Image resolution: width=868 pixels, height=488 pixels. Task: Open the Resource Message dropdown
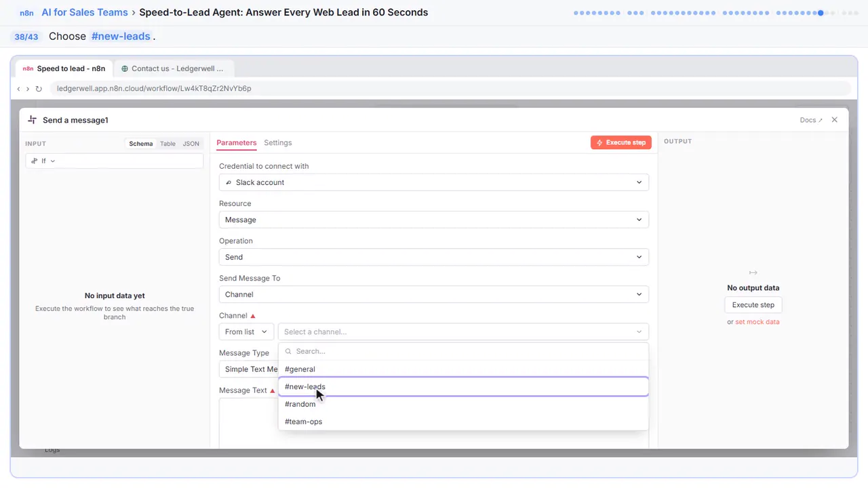coord(434,220)
